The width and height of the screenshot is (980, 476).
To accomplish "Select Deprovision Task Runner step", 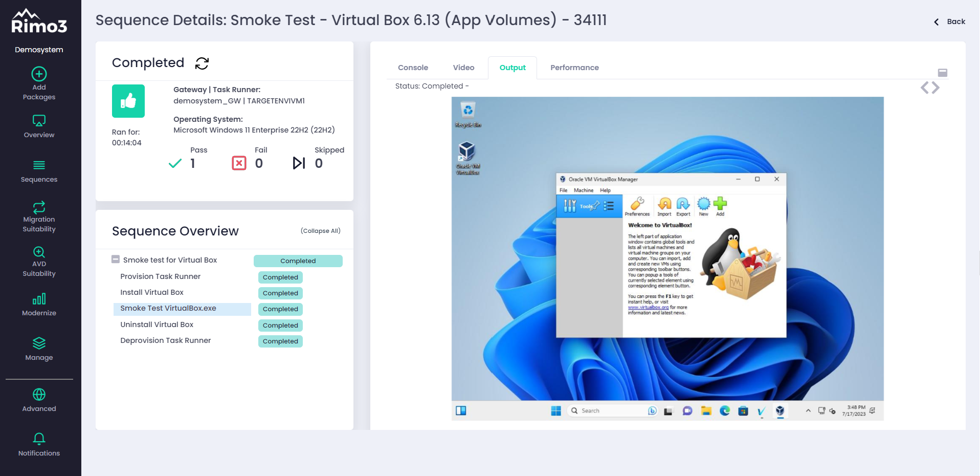I will [165, 340].
